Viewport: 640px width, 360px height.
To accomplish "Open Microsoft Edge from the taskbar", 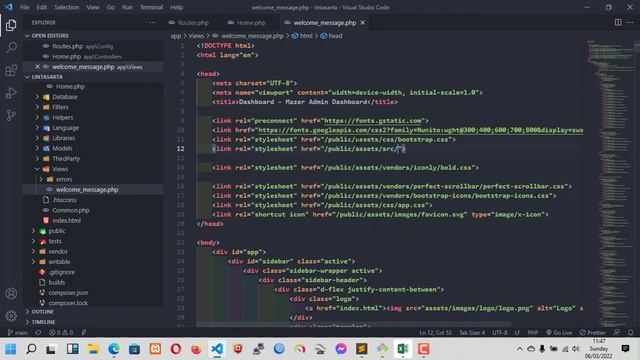I will (x=114, y=349).
